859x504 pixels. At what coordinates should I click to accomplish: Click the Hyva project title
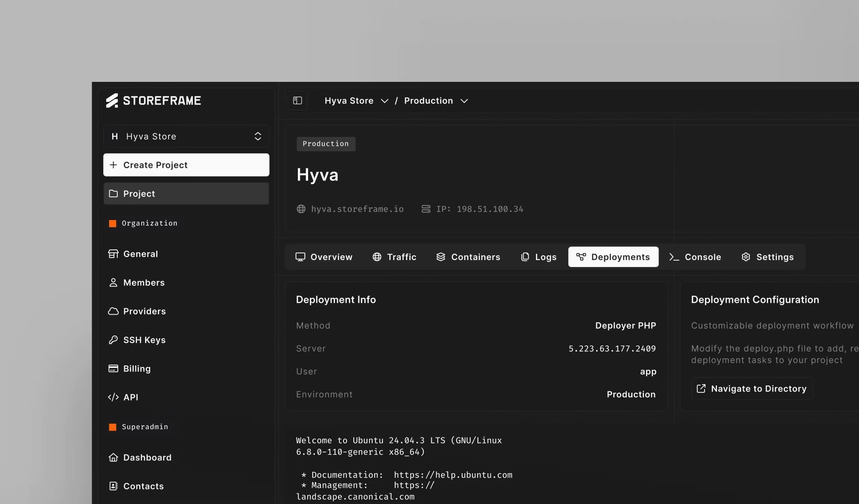coord(317,175)
